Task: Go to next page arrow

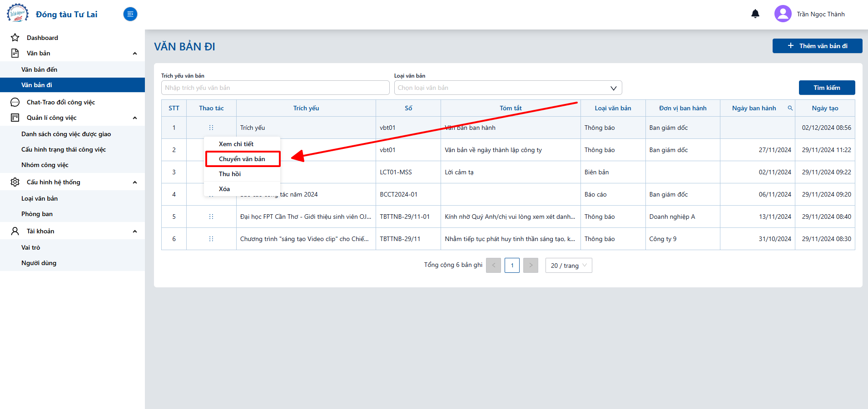Action: (x=531, y=266)
